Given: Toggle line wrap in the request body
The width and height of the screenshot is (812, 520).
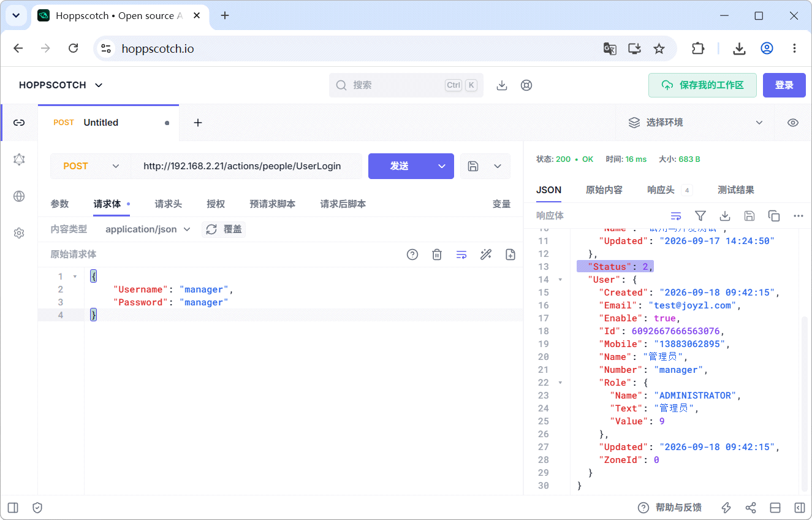Looking at the screenshot, I should pos(461,254).
